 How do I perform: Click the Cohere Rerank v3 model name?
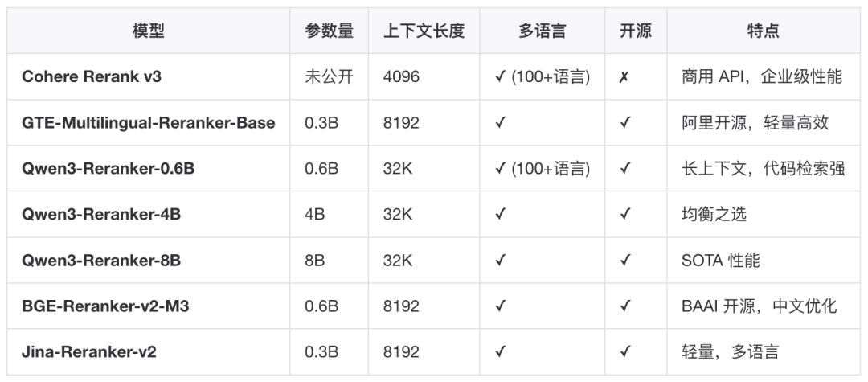[92, 76]
